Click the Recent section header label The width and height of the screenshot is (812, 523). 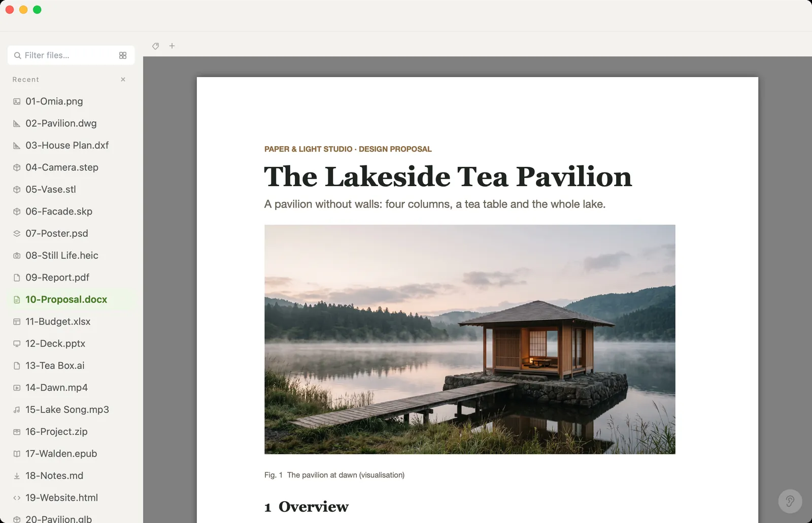26,80
